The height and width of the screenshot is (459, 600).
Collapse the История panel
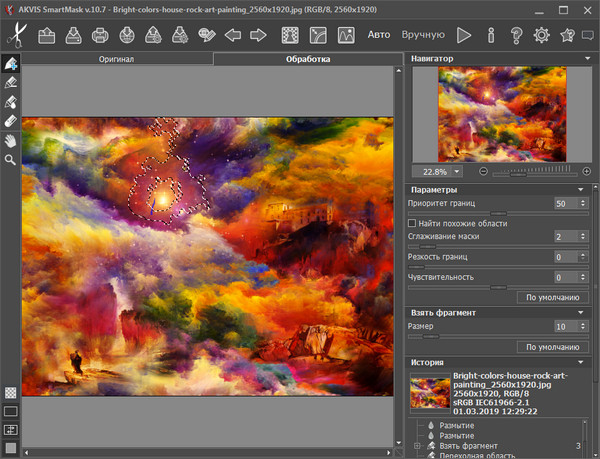(x=580, y=362)
